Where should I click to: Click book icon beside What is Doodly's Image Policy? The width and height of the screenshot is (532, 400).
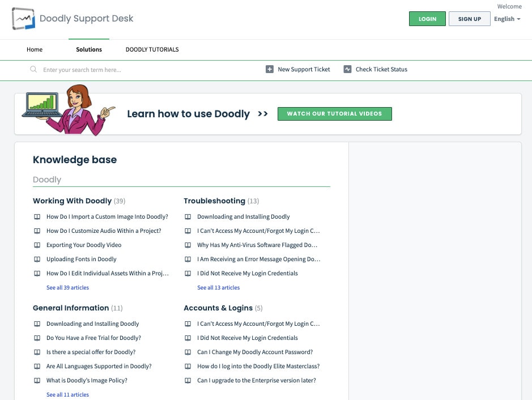click(37, 381)
